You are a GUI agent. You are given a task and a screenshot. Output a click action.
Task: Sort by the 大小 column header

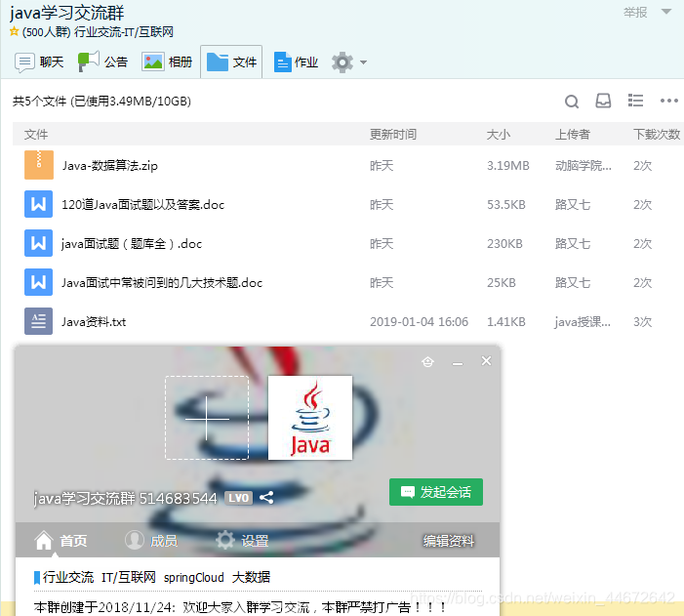click(499, 134)
